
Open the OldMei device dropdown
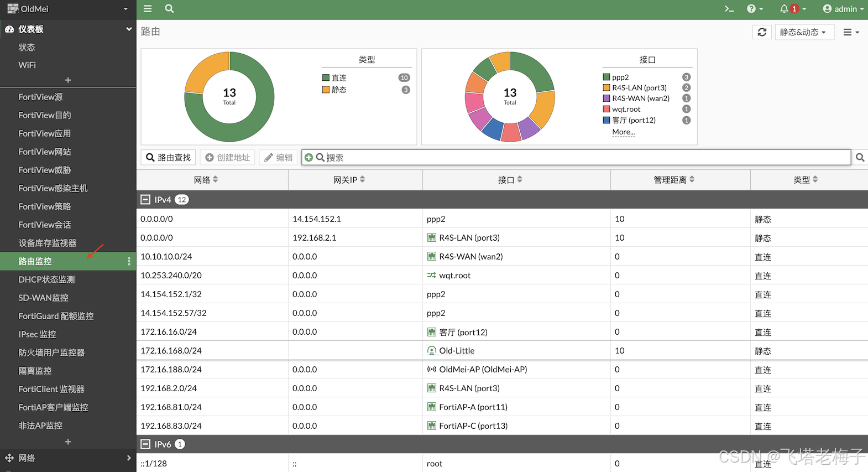pyautogui.click(x=68, y=9)
